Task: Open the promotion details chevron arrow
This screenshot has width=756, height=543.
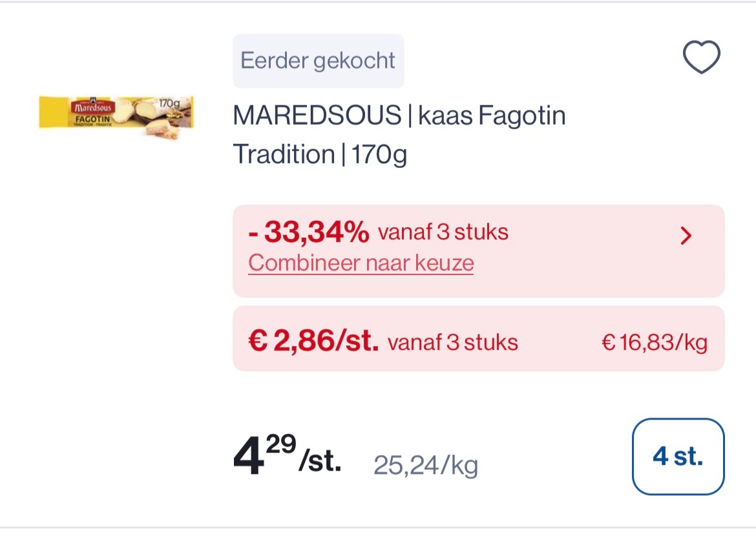Action: pyautogui.click(x=687, y=235)
